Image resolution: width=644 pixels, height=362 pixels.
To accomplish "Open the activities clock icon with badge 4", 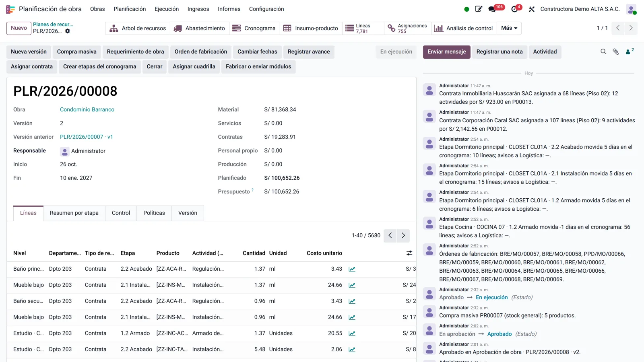I will click(x=514, y=9).
